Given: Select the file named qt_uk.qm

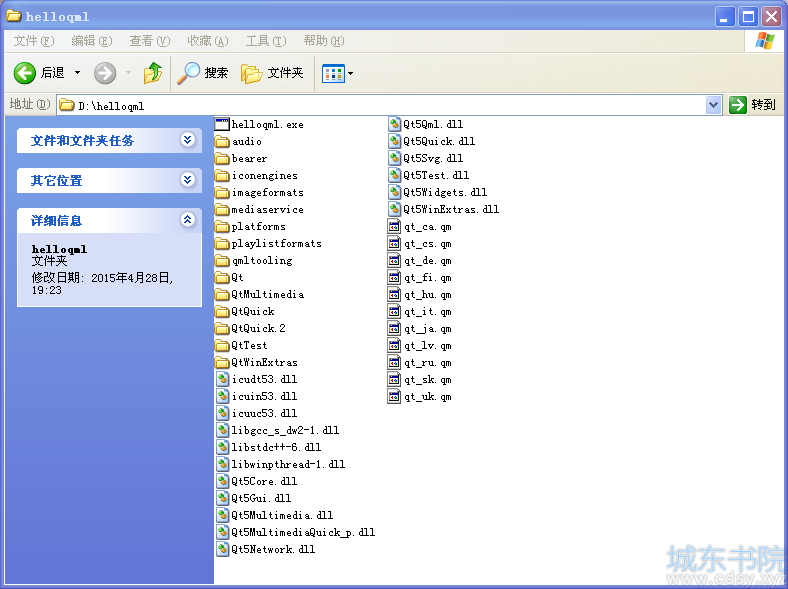Looking at the screenshot, I should (x=420, y=397).
